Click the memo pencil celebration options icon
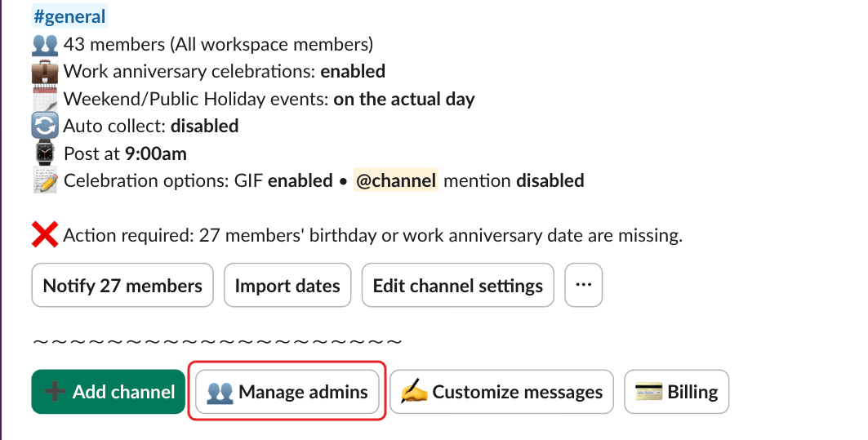Image resolution: width=868 pixels, height=440 pixels. tap(44, 181)
